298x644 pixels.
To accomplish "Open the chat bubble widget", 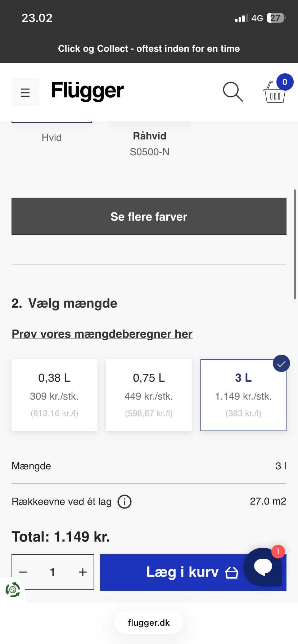I will [263, 566].
